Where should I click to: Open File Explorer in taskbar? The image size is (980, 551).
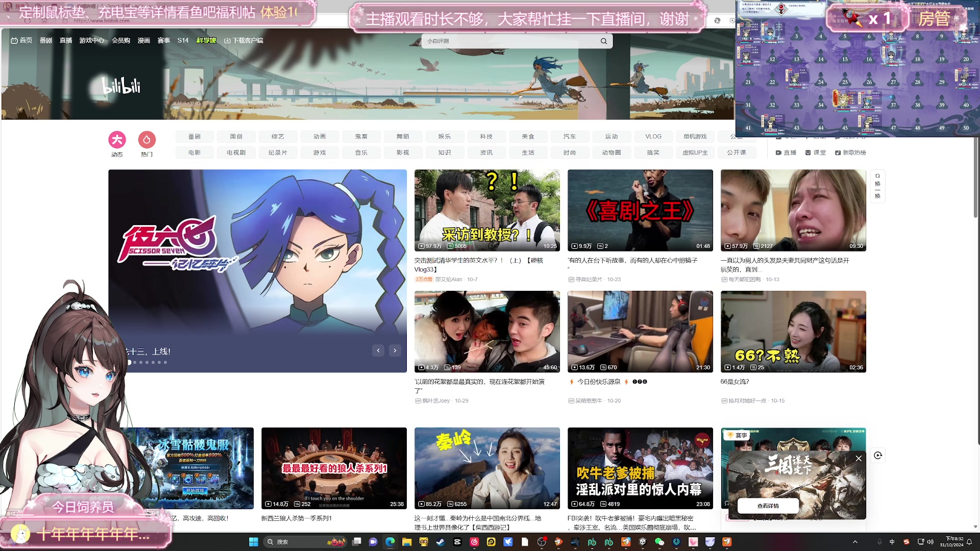tap(407, 542)
